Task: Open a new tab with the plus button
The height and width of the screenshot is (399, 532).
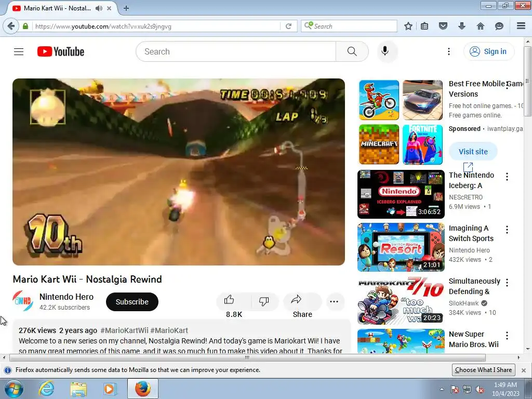Action: pyautogui.click(x=126, y=8)
